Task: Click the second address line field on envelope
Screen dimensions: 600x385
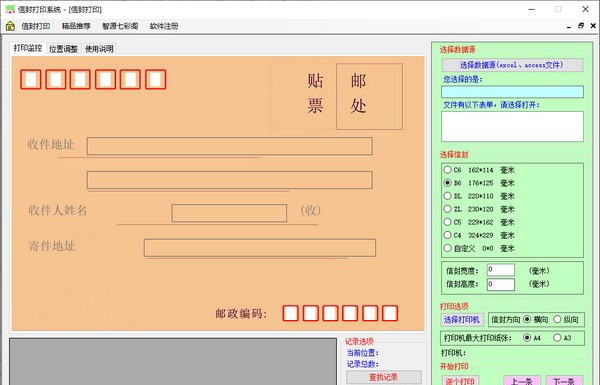Action: [x=230, y=180]
